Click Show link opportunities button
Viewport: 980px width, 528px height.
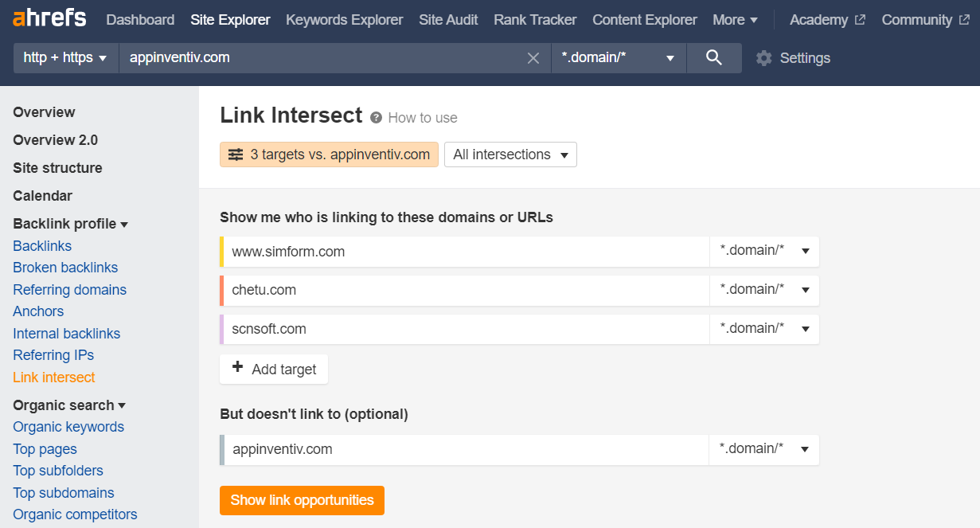[303, 500]
